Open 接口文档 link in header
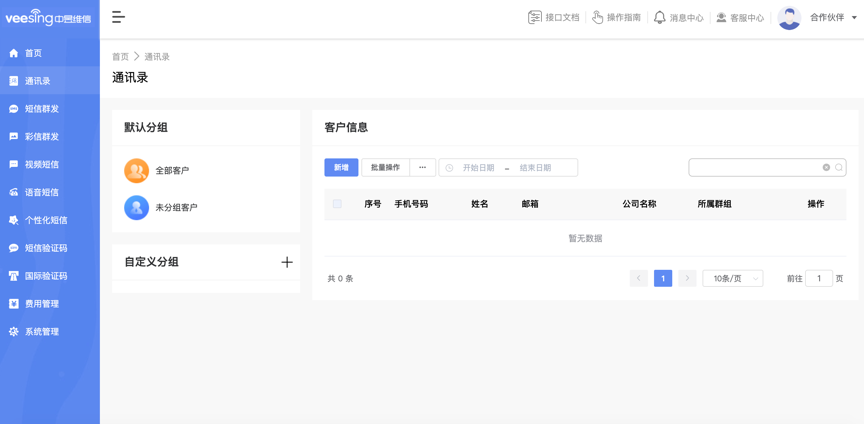The image size is (864, 424). coord(563,18)
